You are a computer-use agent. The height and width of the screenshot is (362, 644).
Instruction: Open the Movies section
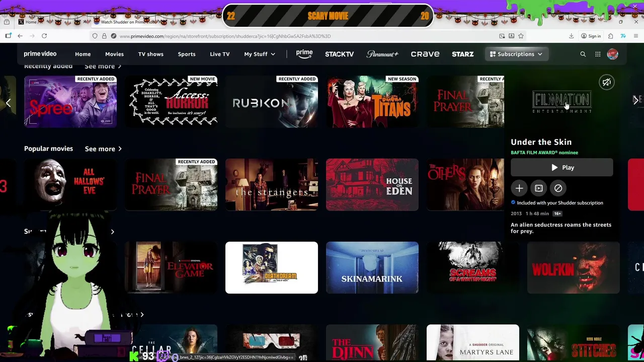coord(114,54)
